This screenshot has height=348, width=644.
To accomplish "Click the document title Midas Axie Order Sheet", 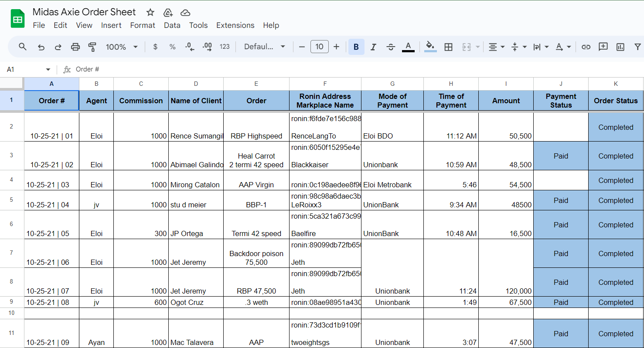I will pos(84,12).
